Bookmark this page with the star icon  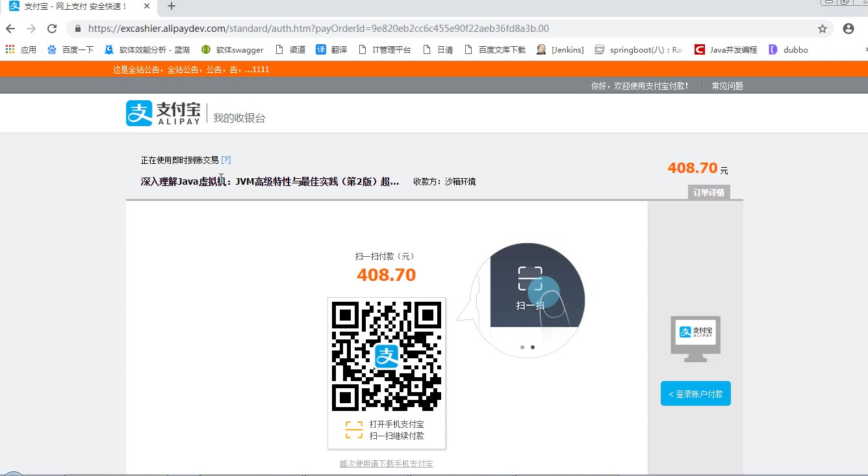point(823,29)
